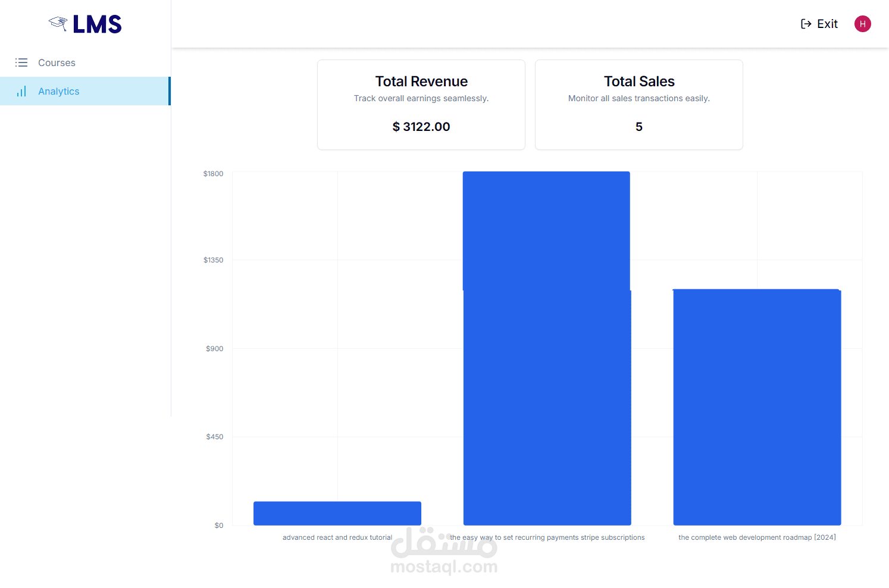The width and height of the screenshot is (889, 588).
Task: Click the total sales count '5'
Action: point(639,127)
